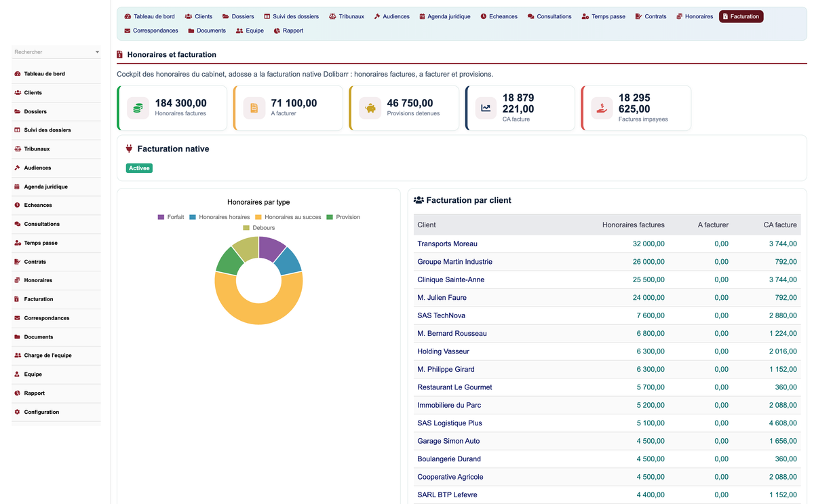Toggle the Provision green legend swatch
The height and width of the screenshot is (504, 814).
330,217
